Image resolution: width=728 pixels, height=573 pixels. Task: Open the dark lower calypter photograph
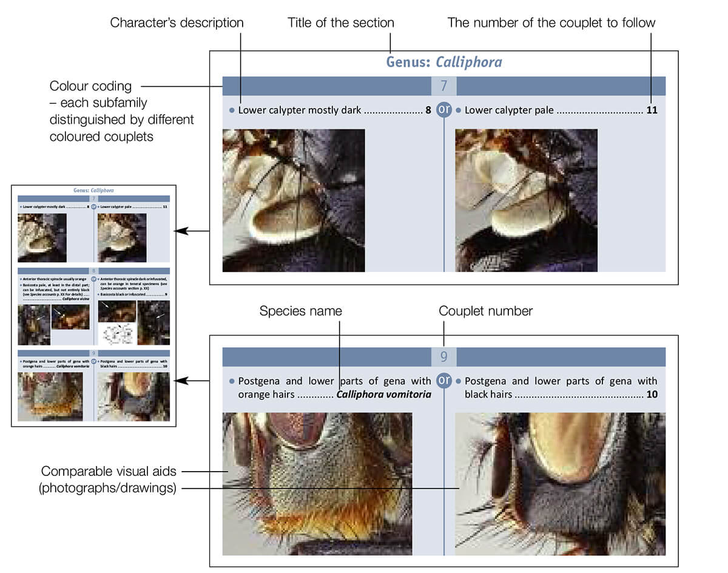tap(294, 200)
